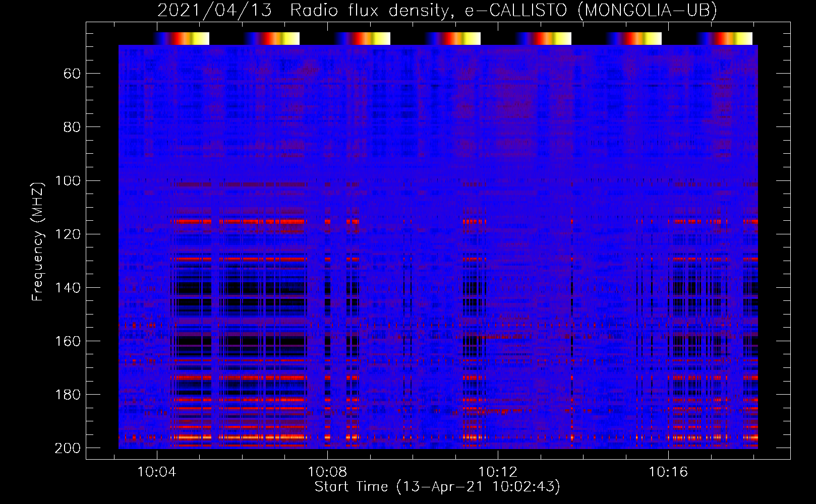Click the middle (fourth) color scale bar

pyautogui.click(x=453, y=38)
